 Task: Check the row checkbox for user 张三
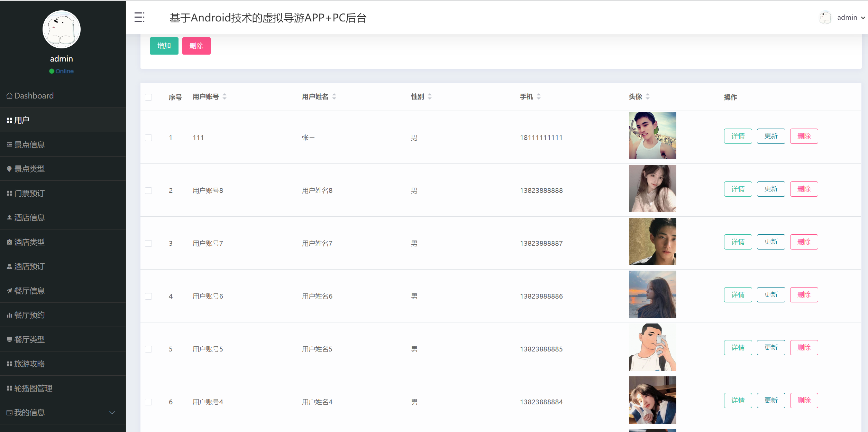(x=149, y=137)
